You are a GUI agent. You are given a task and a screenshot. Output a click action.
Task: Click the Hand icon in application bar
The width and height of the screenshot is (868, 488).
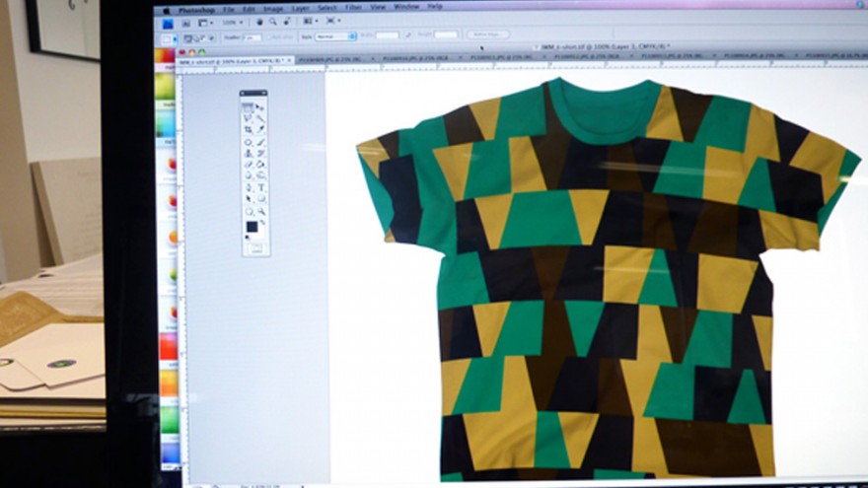coord(259,22)
